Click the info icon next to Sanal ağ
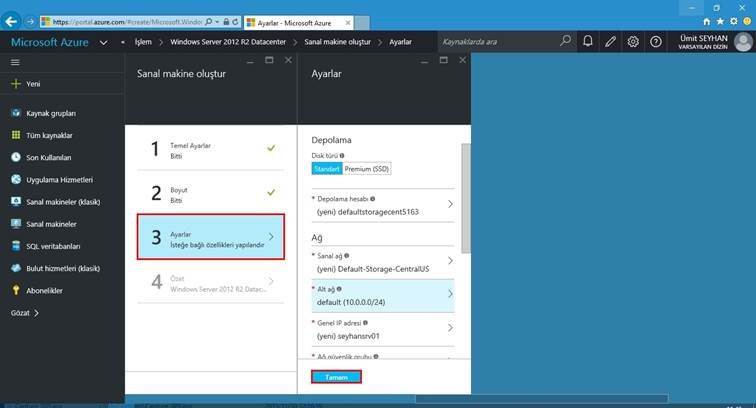 click(347, 256)
